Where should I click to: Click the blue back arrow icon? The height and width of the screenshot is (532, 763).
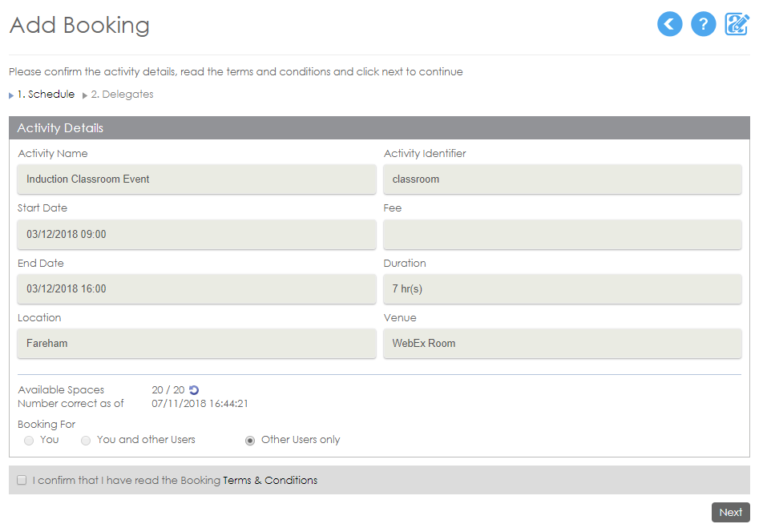[x=669, y=24]
